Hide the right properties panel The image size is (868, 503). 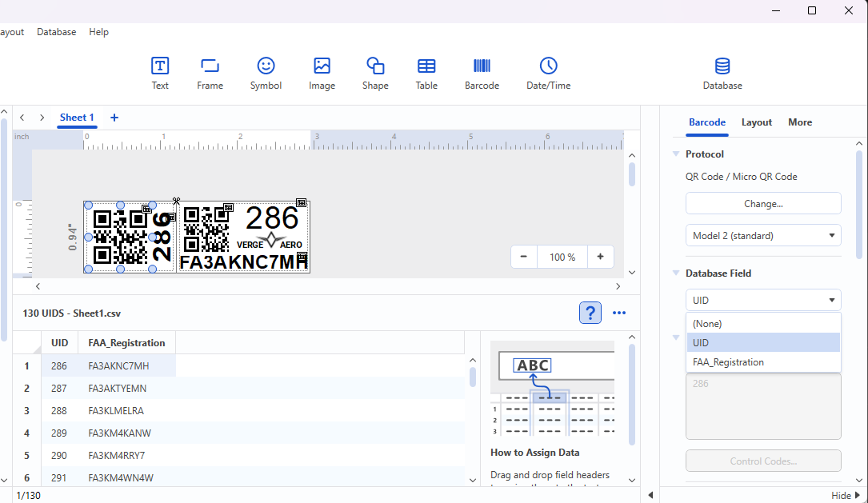click(x=846, y=495)
